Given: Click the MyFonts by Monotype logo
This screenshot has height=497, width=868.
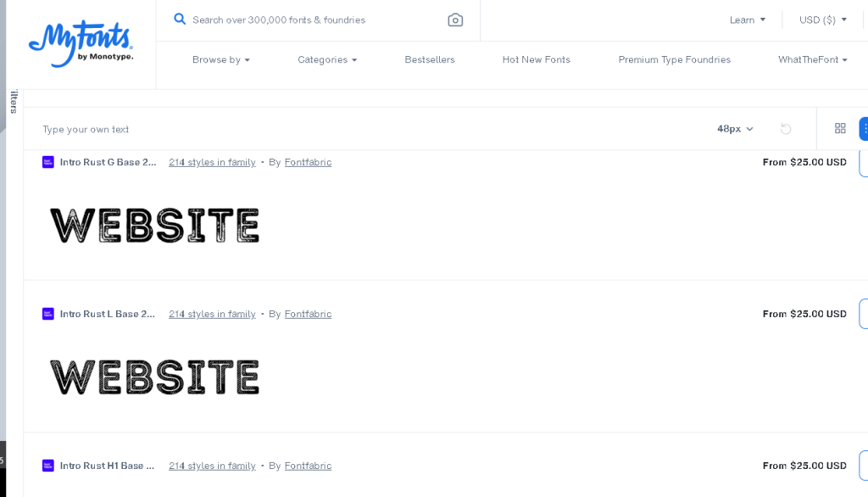Looking at the screenshot, I should click(81, 45).
